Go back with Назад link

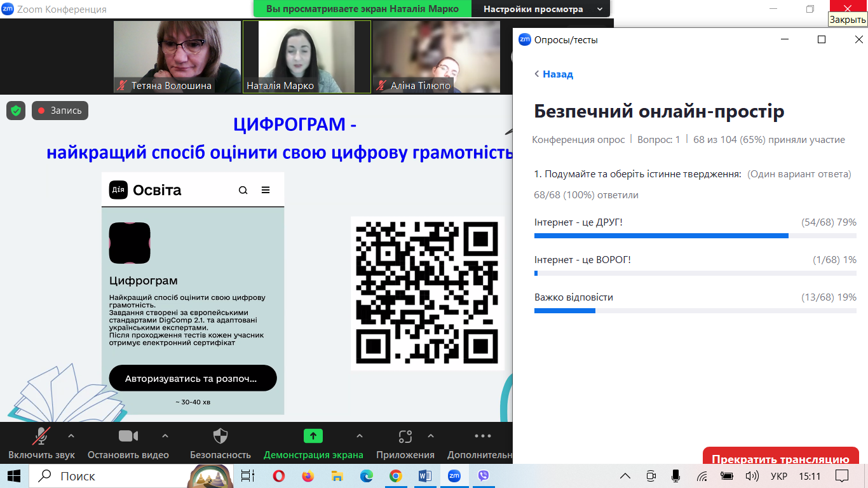pos(553,74)
